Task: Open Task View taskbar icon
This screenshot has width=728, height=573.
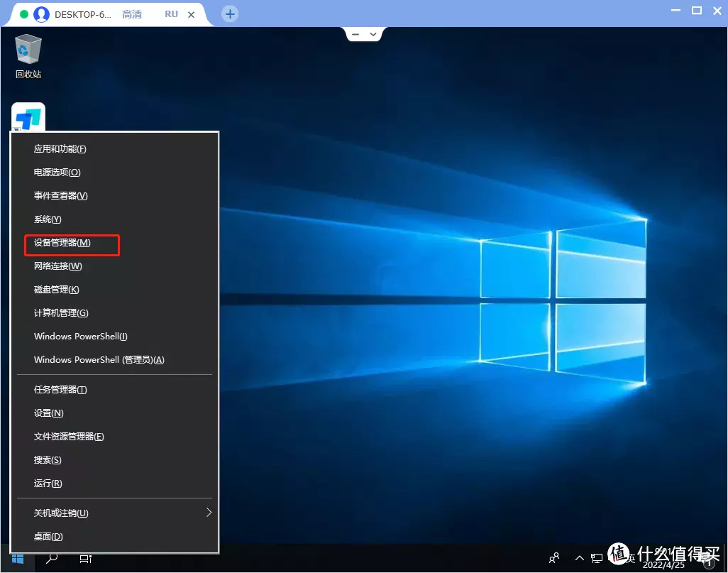Action: click(85, 559)
